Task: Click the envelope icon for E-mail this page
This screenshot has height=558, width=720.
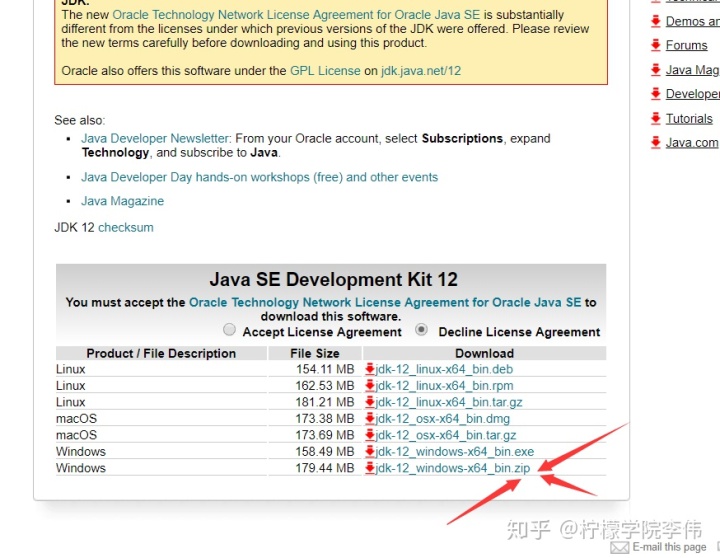Action: pyautogui.click(x=619, y=547)
